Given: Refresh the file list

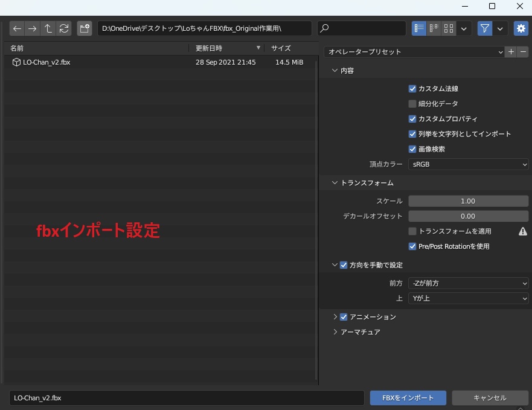Looking at the screenshot, I should pos(63,28).
